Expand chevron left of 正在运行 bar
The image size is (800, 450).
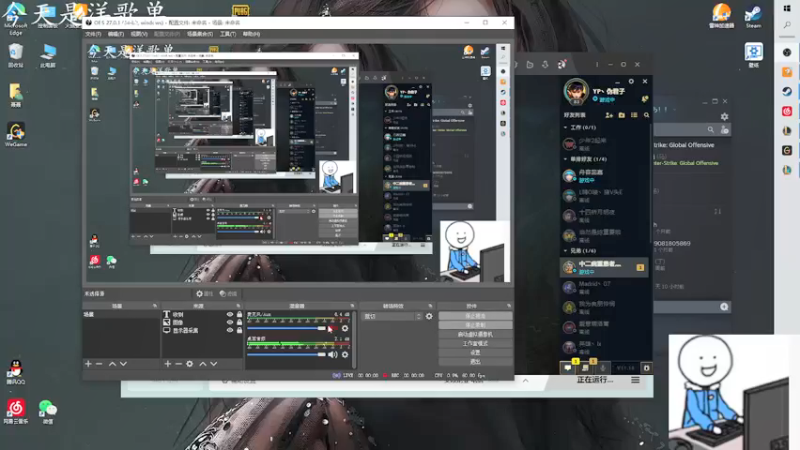pos(526,381)
